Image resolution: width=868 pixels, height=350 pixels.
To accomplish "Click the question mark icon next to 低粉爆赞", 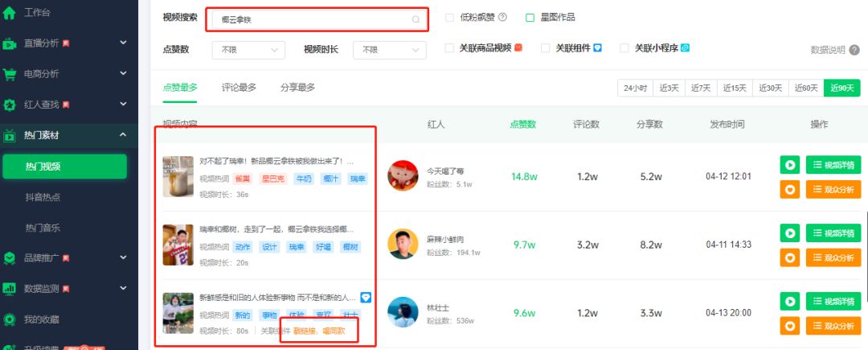I will click(x=502, y=18).
